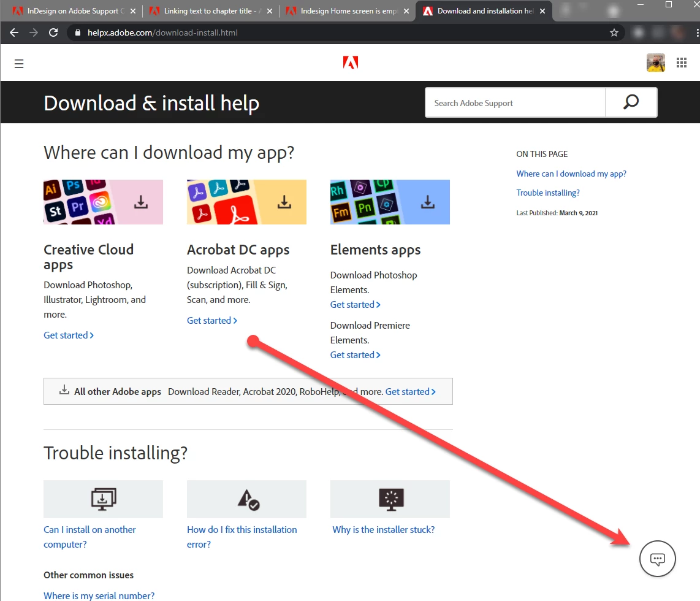Close the Download and installation help tab
This screenshot has width=700, height=601.
pos(542,11)
